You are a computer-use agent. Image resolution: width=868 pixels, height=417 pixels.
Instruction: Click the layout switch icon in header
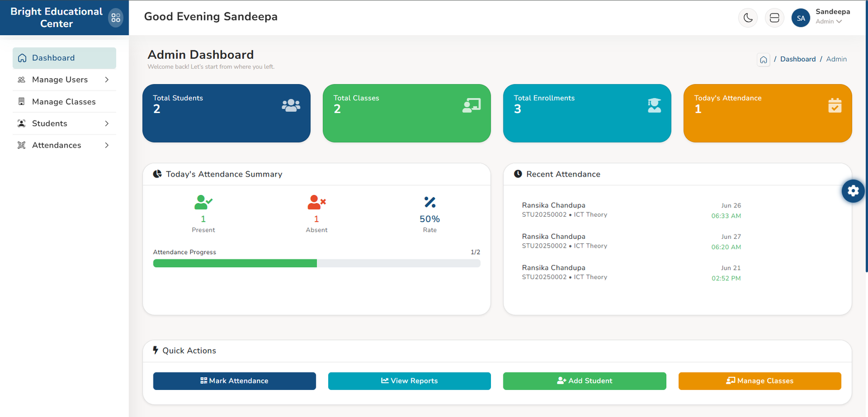pyautogui.click(x=774, y=18)
